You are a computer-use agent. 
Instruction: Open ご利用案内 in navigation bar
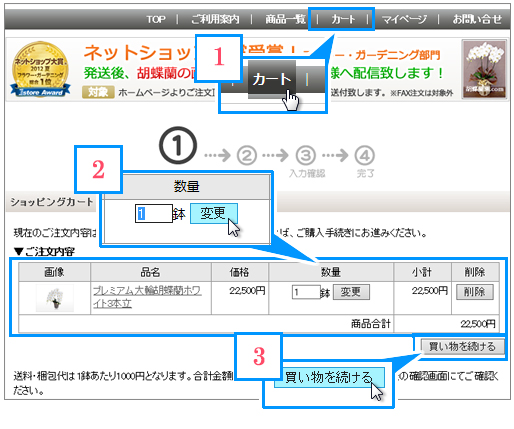[x=215, y=19]
